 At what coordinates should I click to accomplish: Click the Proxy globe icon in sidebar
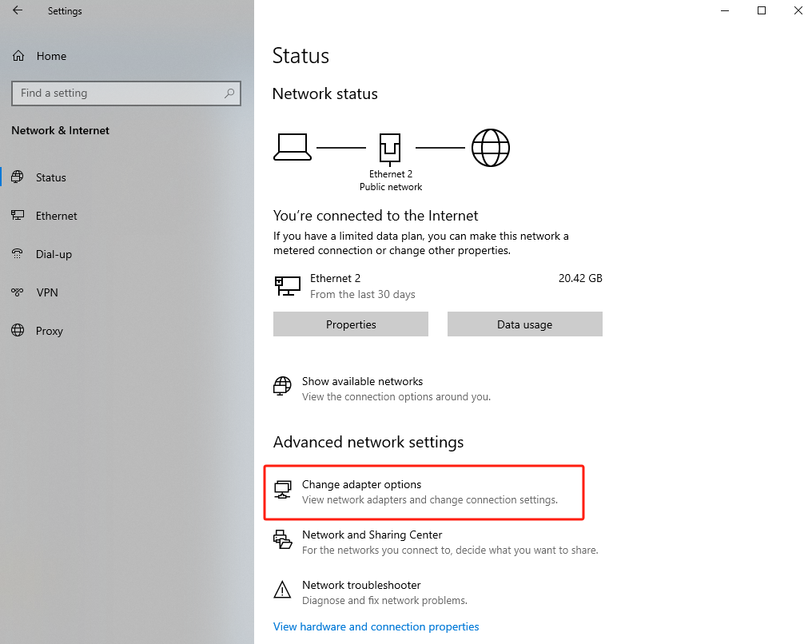tap(18, 331)
